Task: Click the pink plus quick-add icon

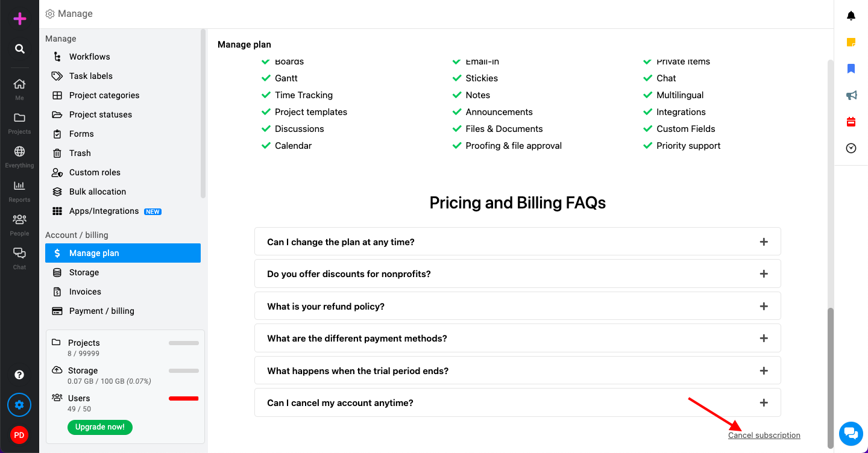Action: (x=20, y=19)
